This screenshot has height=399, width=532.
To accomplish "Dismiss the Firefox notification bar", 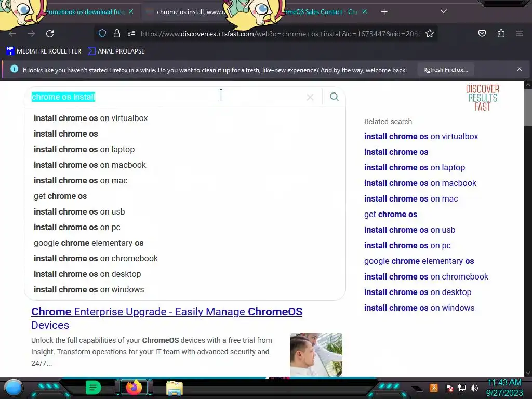I will tap(519, 69).
